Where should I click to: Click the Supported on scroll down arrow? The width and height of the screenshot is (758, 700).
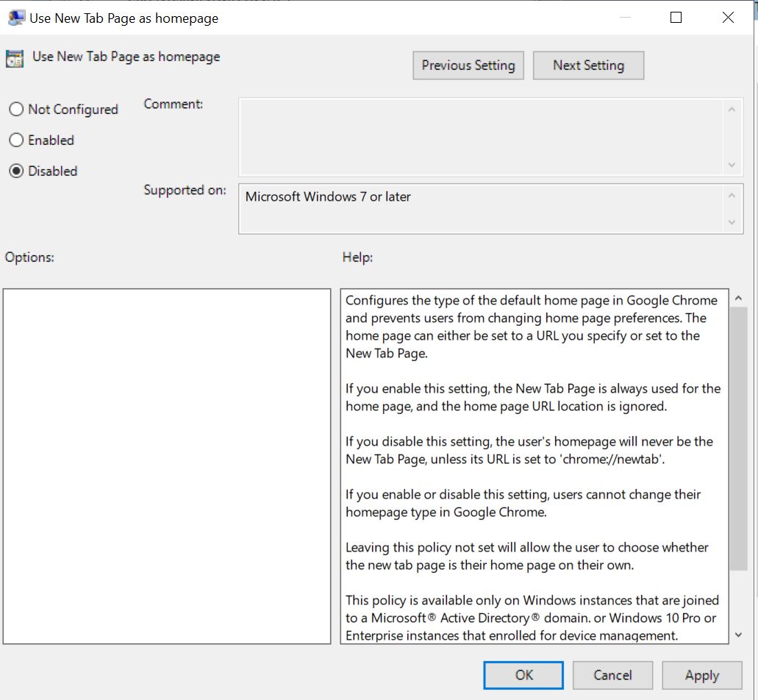point(731,221)
